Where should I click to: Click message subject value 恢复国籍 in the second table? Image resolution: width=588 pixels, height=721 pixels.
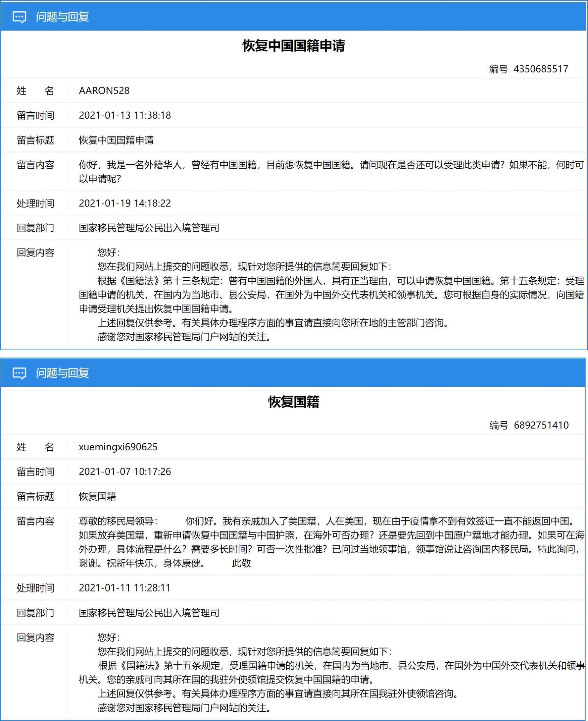coord(98,496)
